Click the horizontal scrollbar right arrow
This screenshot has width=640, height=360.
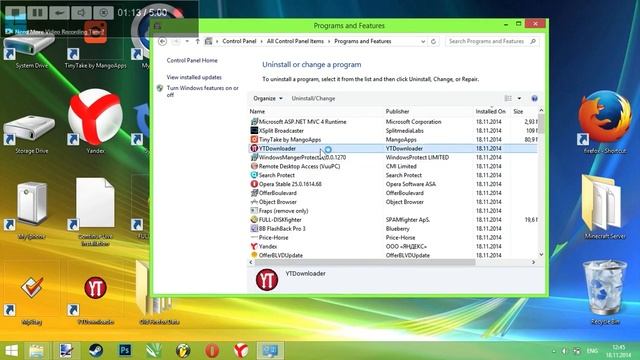tap(533, 262)
